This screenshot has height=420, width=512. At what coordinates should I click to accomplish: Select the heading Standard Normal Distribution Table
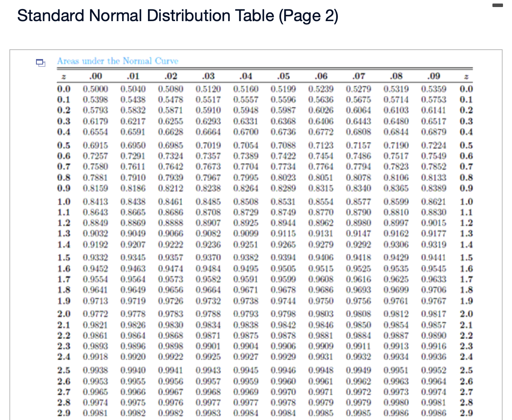click(x=178, y=16)
